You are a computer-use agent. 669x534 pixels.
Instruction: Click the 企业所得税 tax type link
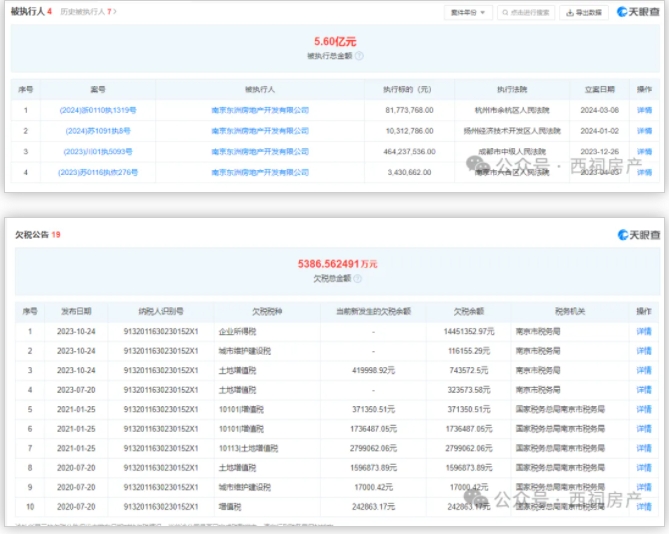pyautogui.click(x=237, y=331)
